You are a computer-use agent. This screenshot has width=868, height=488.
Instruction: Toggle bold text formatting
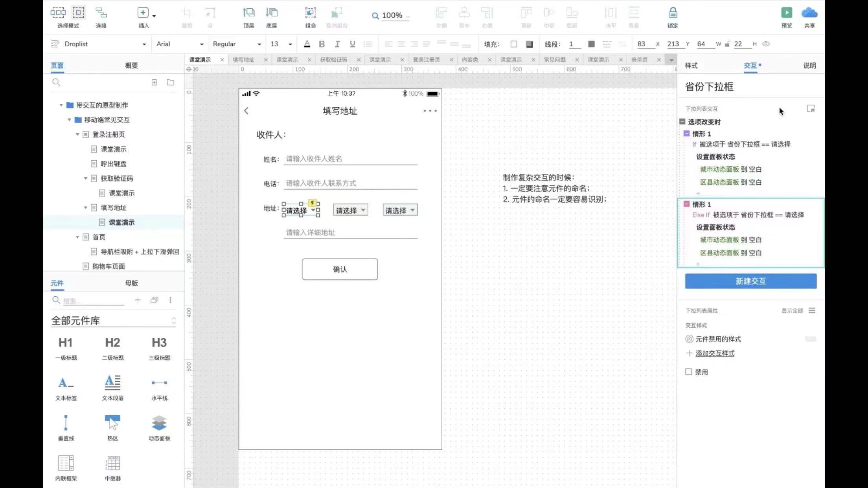pyautogui.click(x=322, y=44)
